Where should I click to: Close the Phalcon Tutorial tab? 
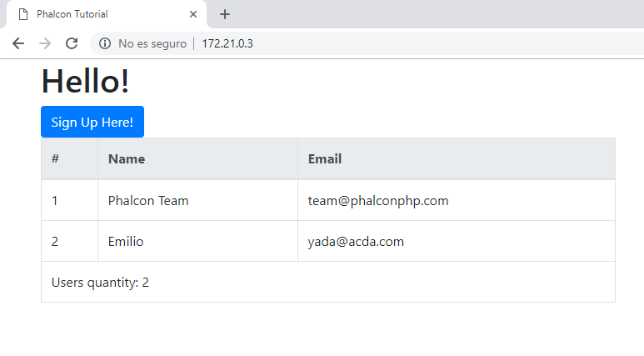(193, 14)
